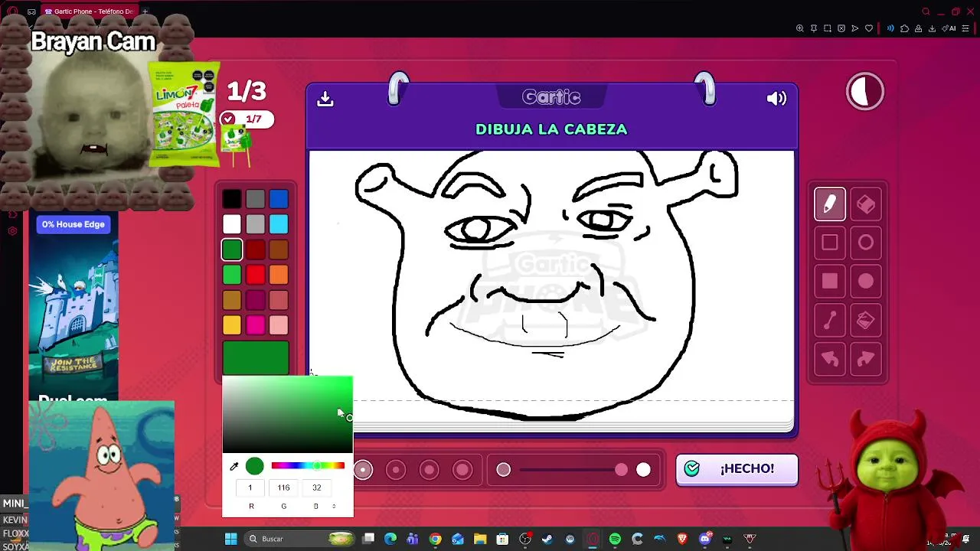Select the second brush size
980x551 pixels.
pyautogui.click(x=396, y=470)
